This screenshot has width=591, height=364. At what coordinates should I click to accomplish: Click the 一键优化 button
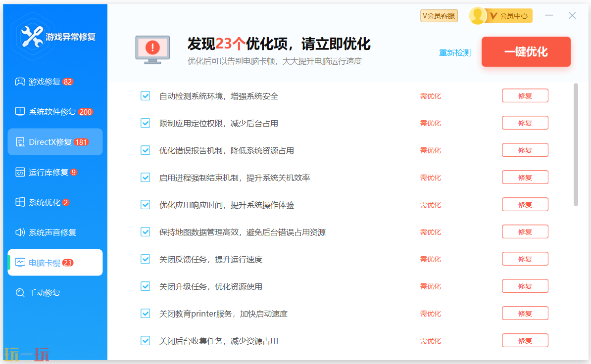click(526, 51)
